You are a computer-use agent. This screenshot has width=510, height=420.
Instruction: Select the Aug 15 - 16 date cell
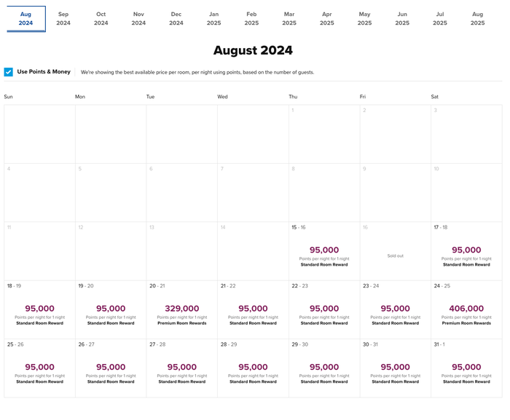click(x=324, y=251)
